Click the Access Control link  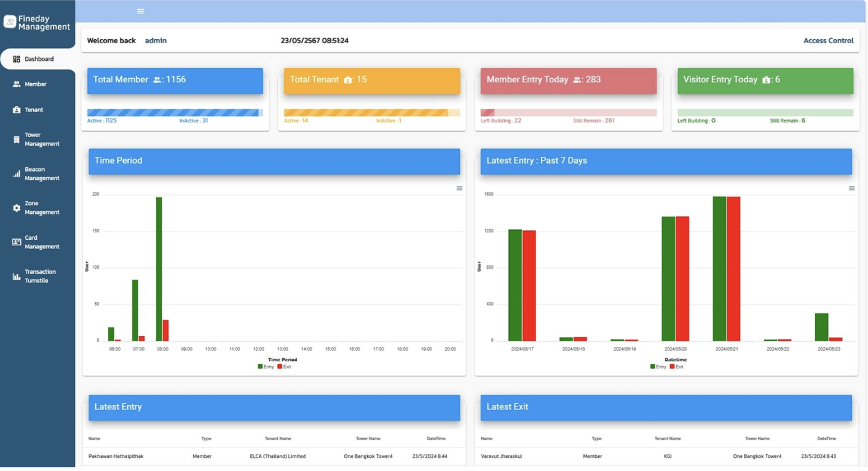(x=828, y=41)
